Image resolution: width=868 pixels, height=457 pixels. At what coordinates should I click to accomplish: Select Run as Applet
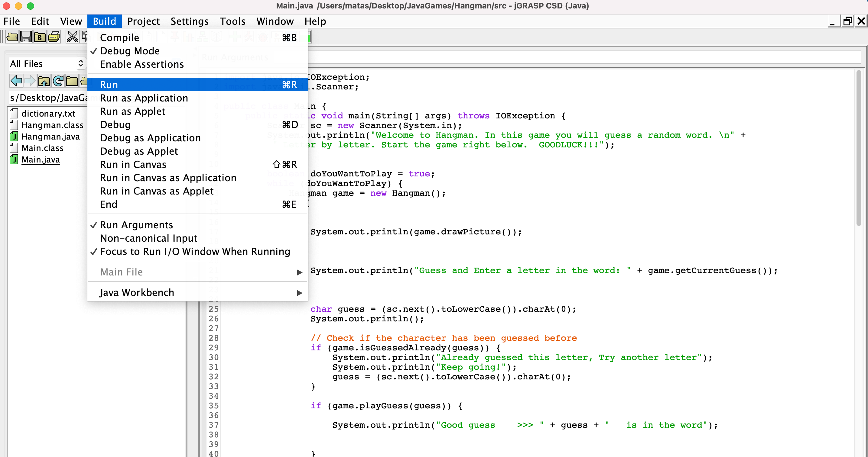click(x=197, y=111)
